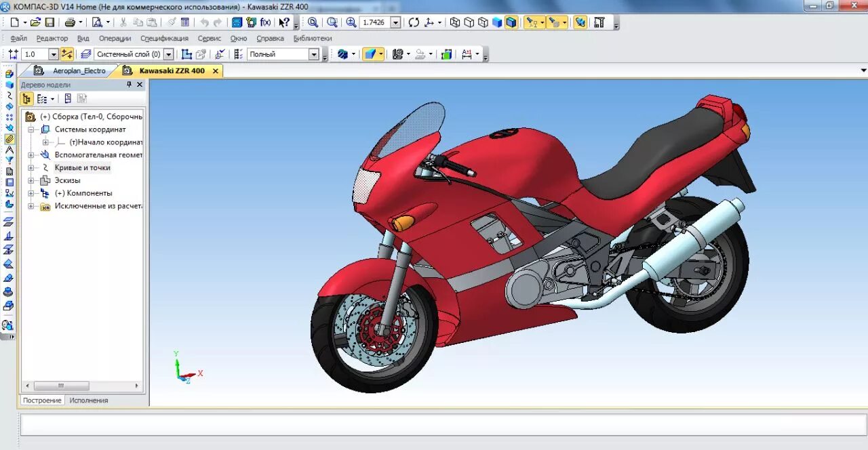Collapse the Системы координат tree node

[x=31, y=129]
